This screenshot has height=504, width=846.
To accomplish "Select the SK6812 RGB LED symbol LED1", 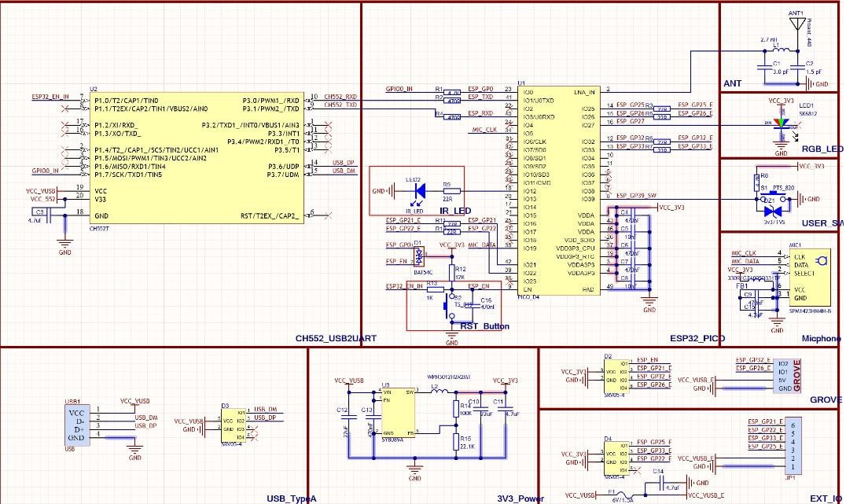I will point(780,122).
